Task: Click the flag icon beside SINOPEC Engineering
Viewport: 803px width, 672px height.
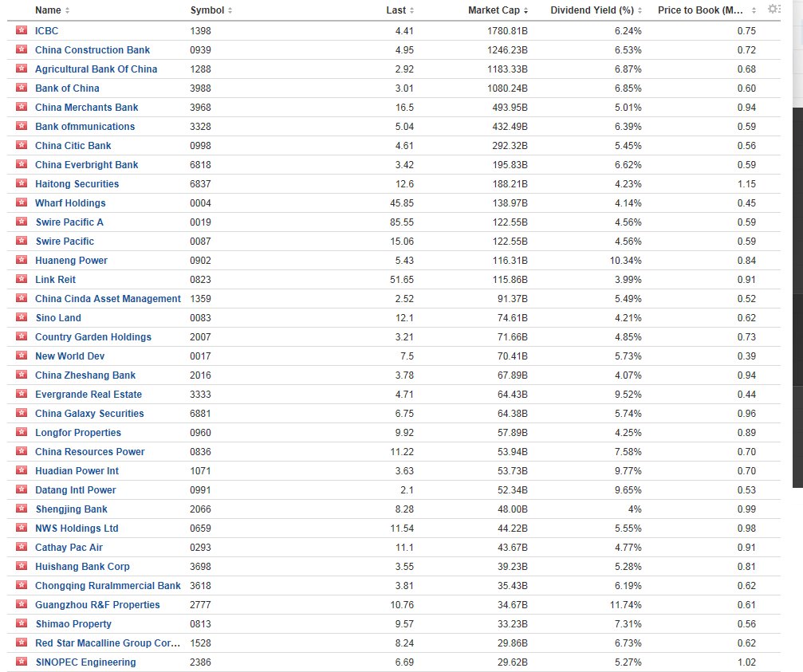Action: point(22,662)
